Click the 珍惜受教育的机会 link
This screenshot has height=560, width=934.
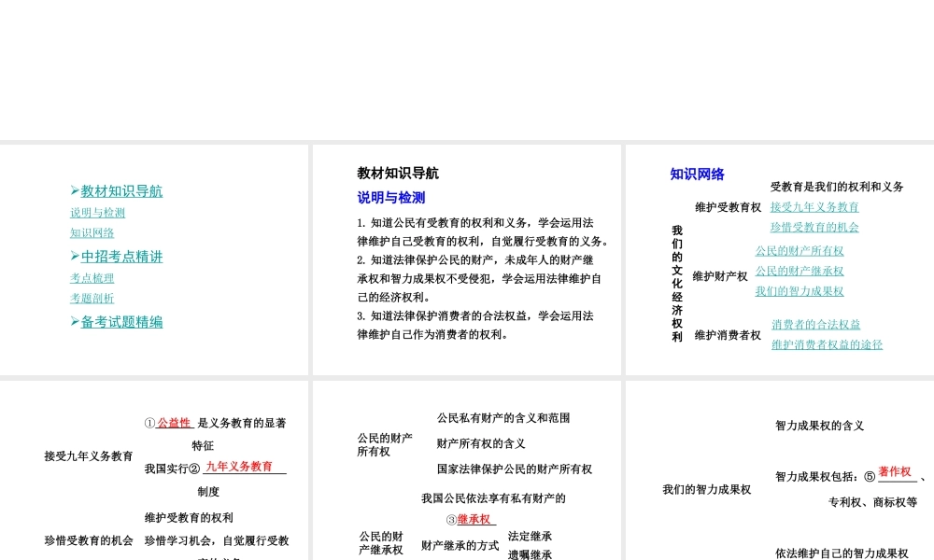(814, 228)
